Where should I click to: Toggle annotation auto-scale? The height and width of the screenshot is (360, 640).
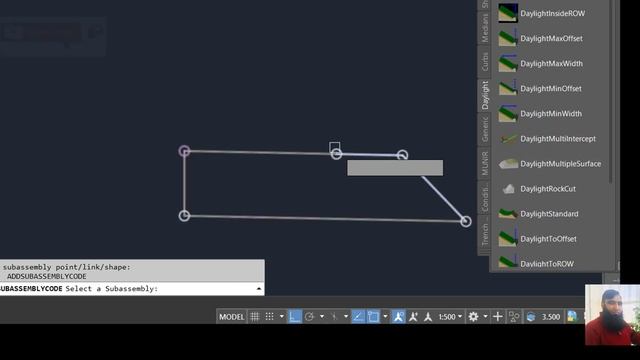(413, 317)
